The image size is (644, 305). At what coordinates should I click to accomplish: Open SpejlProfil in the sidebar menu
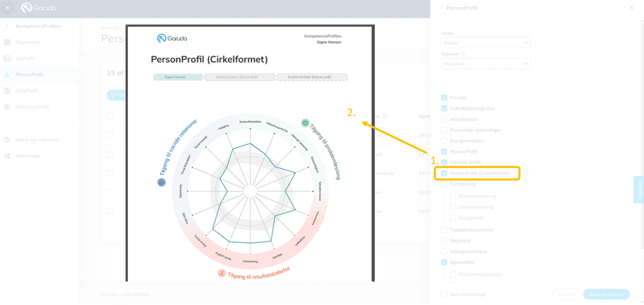27,90
